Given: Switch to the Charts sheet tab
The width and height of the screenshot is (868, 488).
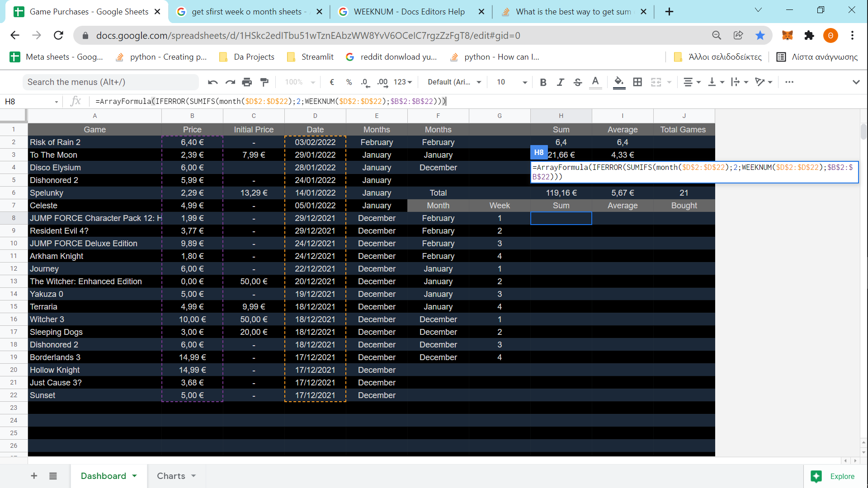Looking at the screenshot, I should click(x=176, y=476).
